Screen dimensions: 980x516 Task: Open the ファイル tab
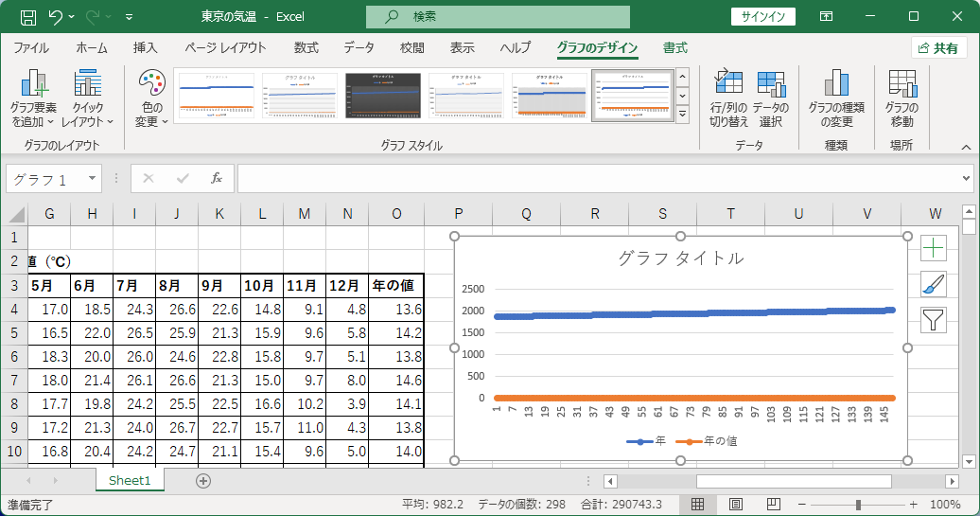[31, 48]
